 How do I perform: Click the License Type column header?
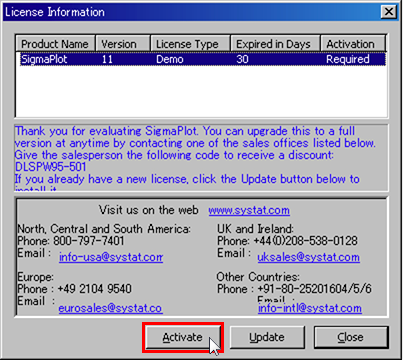pyautogui.click(x=190, y=44)
